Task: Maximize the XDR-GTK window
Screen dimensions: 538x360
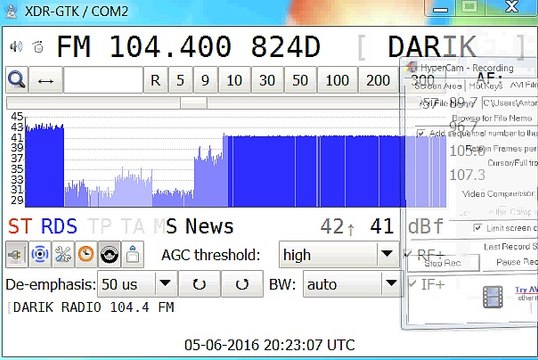Action: (470, 7)
